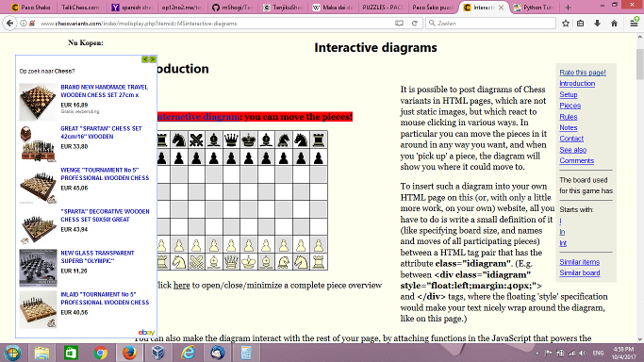Toggle reader view icon in address bar
Viewport: 644px width, 362px height.
(x=399, y=24)
